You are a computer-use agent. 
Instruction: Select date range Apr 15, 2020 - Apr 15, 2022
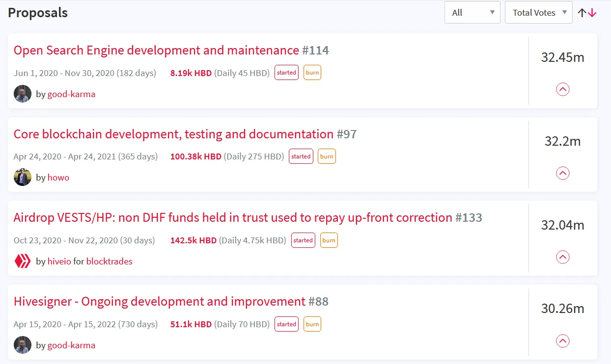pos(65,324)
